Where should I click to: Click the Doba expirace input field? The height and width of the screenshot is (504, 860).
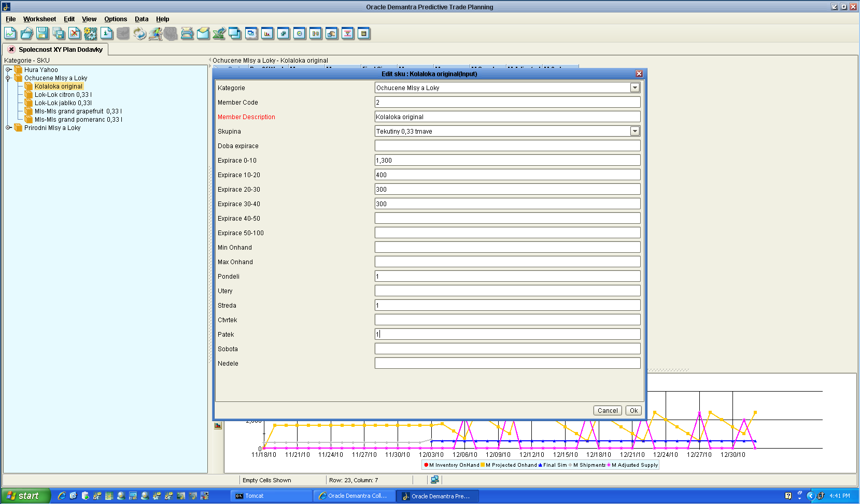tap(507, 146)
